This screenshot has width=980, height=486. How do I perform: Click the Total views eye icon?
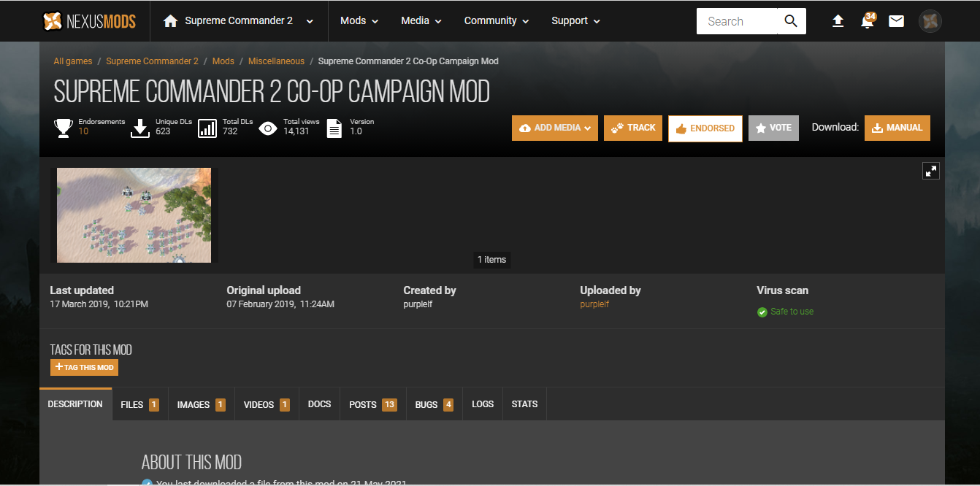(268, 128)
